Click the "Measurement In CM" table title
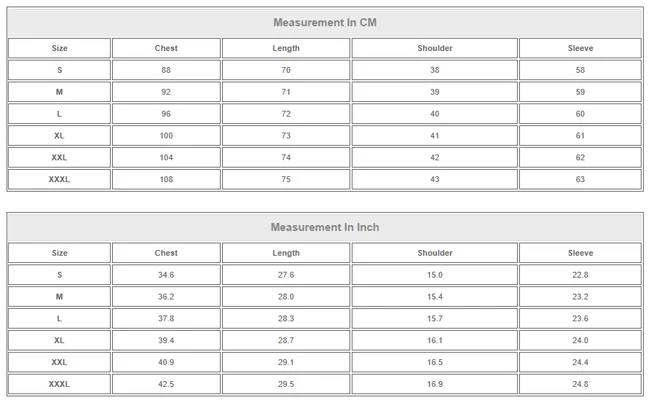This screenshot has width=651, height=400. click(x=325, y=22)
